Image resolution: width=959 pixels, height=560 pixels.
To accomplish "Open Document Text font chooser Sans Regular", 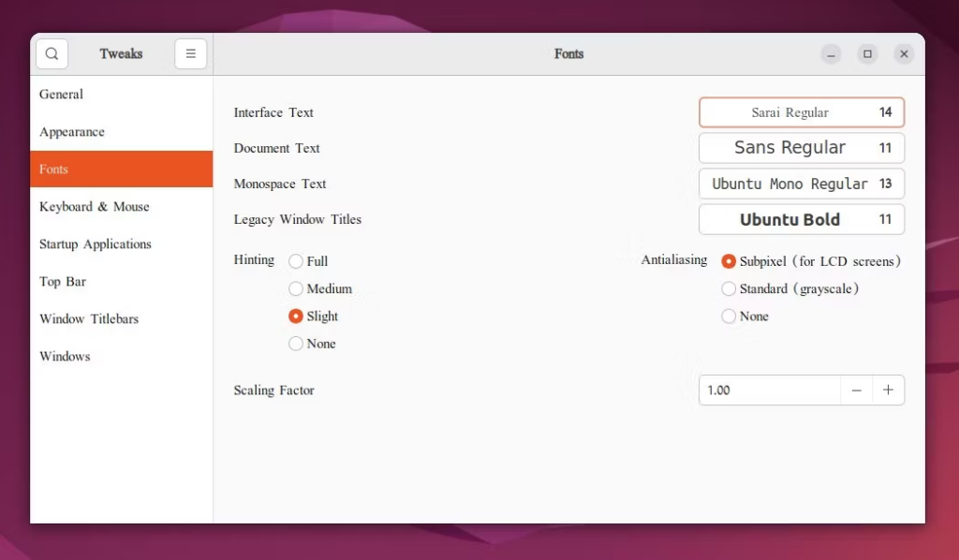I will click(802, 148).
